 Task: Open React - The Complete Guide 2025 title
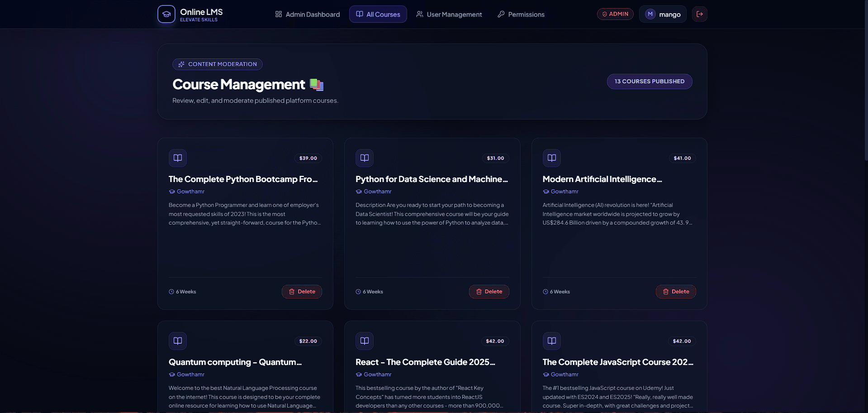coord(426,362)
